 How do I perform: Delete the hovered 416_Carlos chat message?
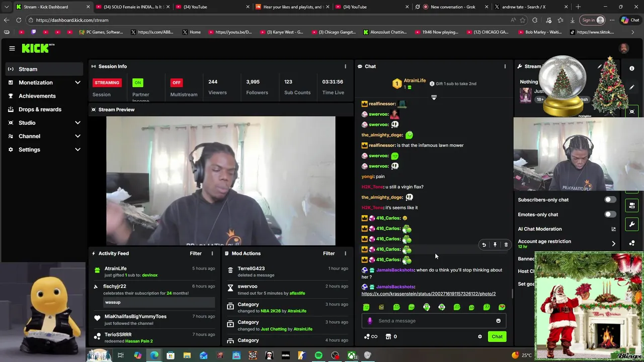click(506, 245)
